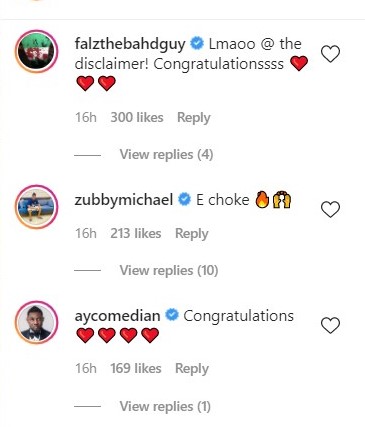
Task: Open zubbymichael's profile picture
Action: 36,207
